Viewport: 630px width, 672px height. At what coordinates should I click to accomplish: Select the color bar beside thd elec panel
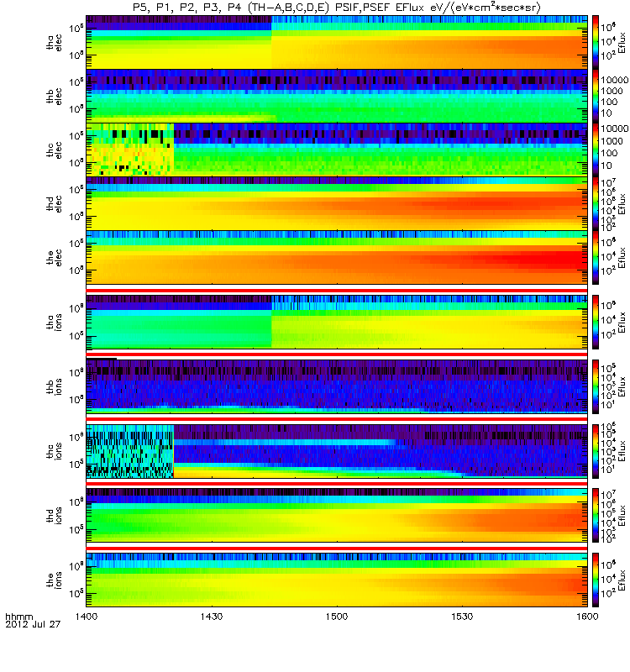pyautogui.click(x=596, y=204)
